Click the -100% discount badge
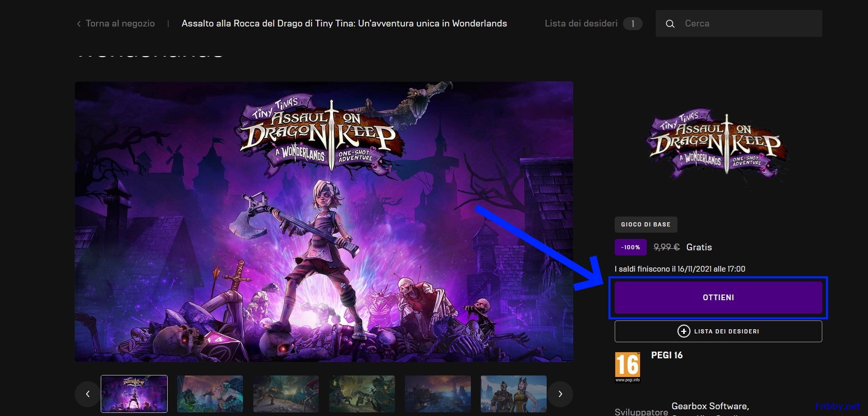 tap(631, 247)
